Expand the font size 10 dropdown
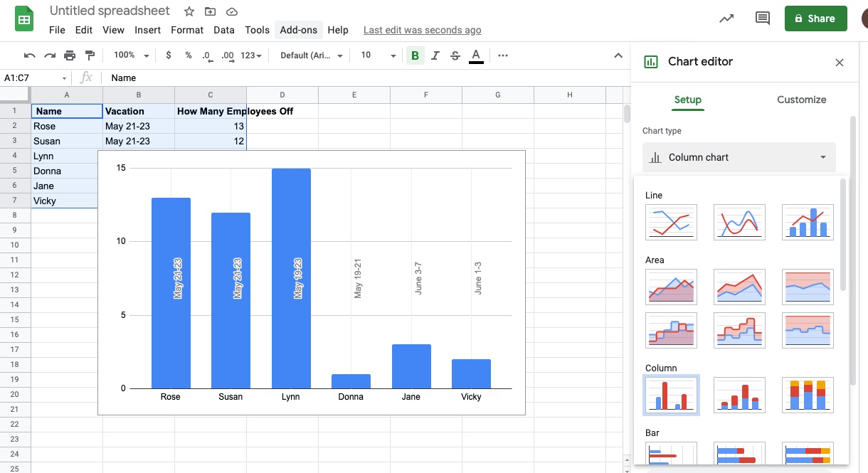Image resolution: width=868 pixels, height=473 pixels. tap(379, 55)
